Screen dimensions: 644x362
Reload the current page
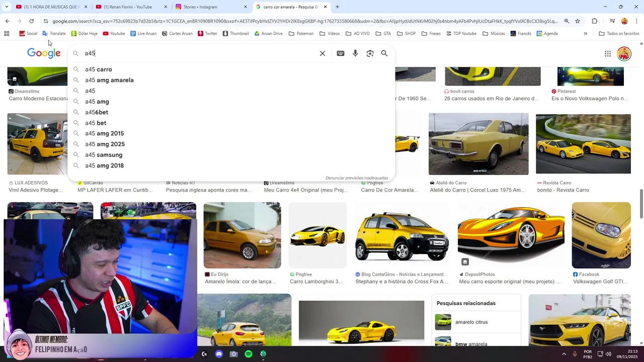pos(31,21)
